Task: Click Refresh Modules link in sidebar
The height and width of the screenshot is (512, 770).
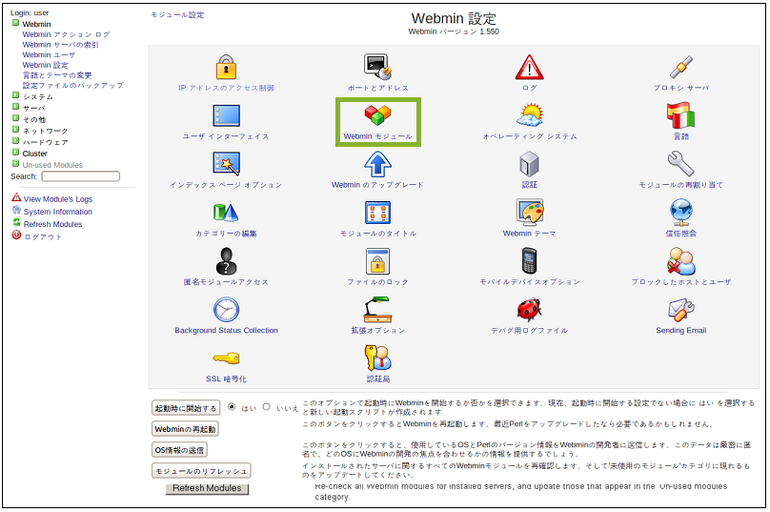Action: [53, 224]
